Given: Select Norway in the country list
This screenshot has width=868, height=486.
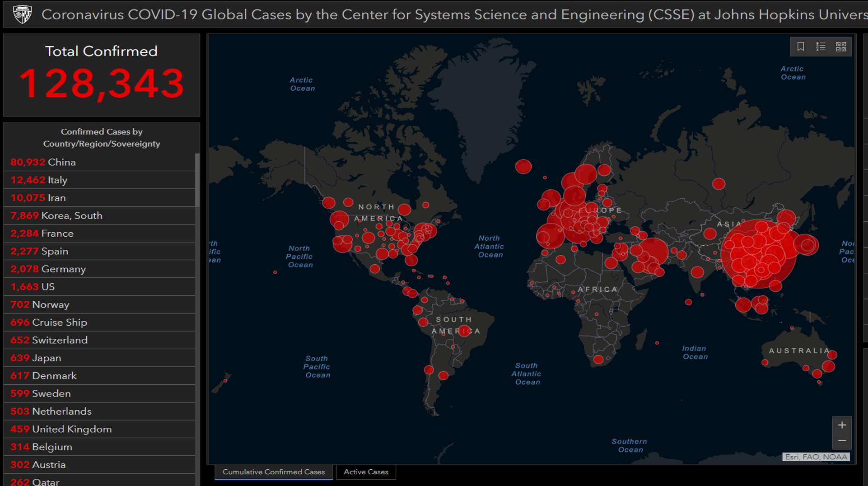Looking at the screenshot, I should [x=99, y=304].
